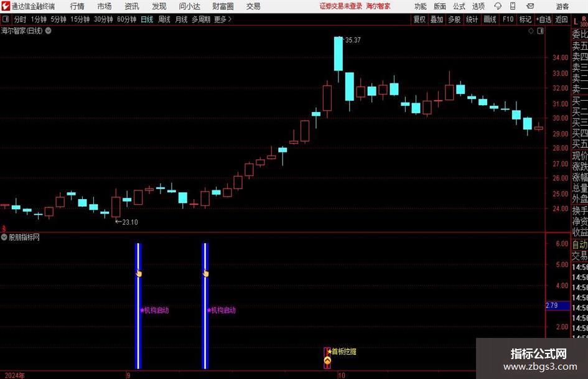Click the 统计 toolbar button
Screen dimensions: 588x379
[x=472, y=19]
